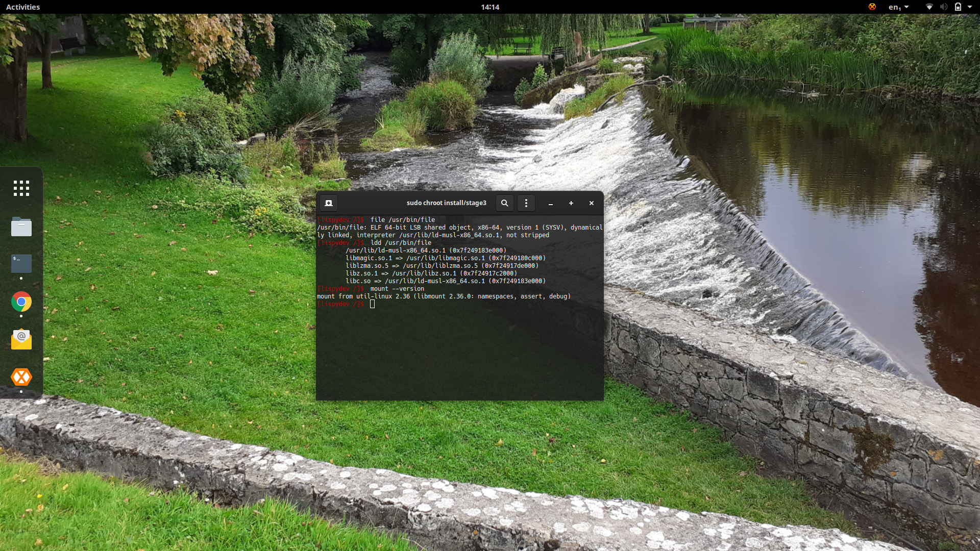Click the orange status tray indicator
This screenshot has width=980, height=551.
pos(872,7)
